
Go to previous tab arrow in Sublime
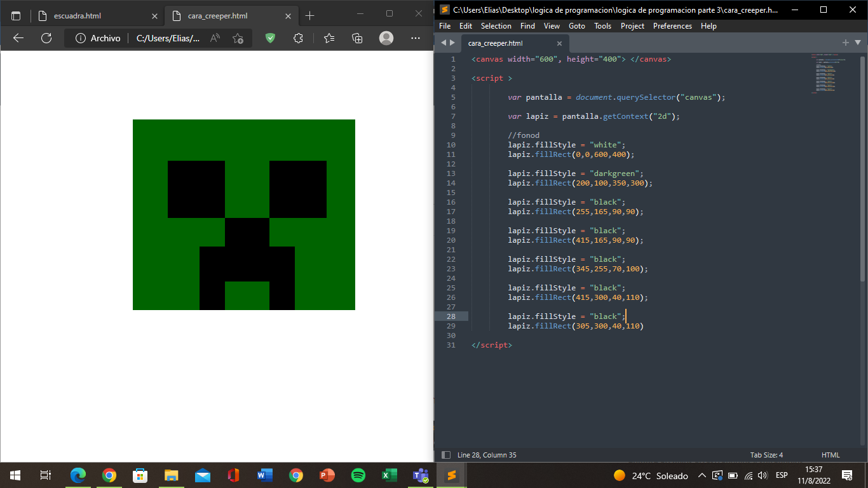[444, 43]
